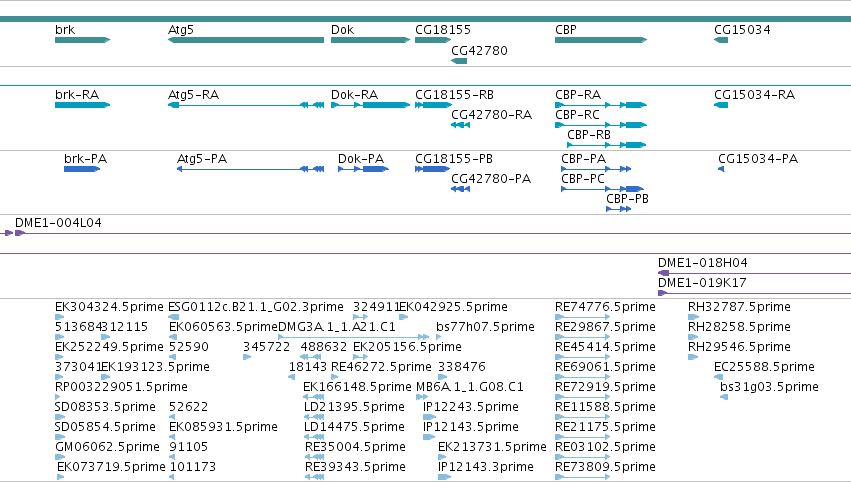The height and width of the screenshot is (482, 851).
Task: Click the EK213731.5prime EST label
Action: point(492,447)
